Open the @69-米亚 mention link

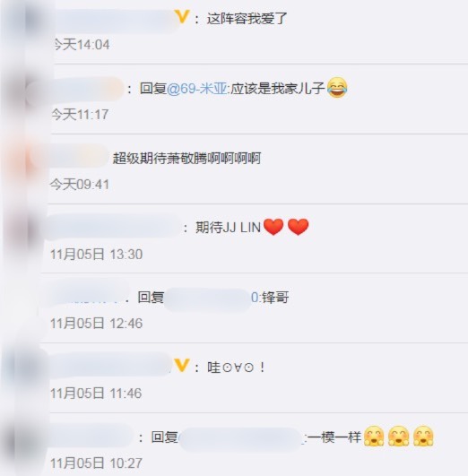click(x=197, y=89)
